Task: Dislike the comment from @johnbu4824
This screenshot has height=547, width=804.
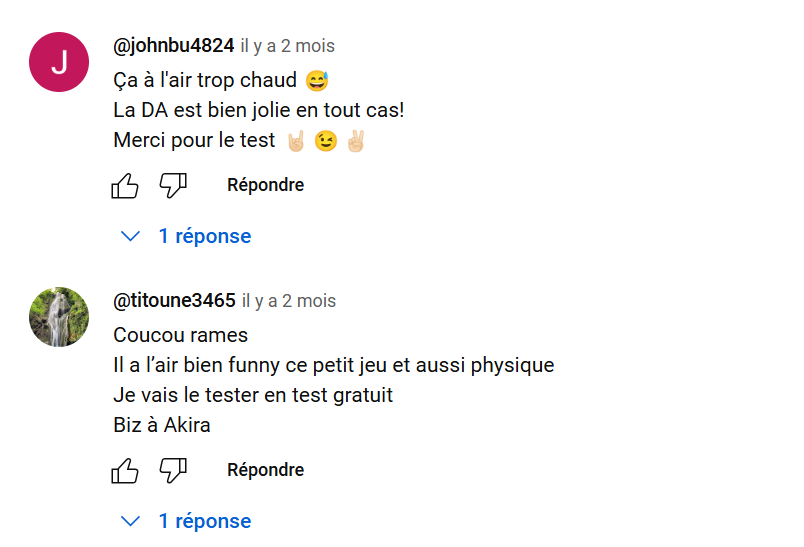Action: click(x=173, y=185)
